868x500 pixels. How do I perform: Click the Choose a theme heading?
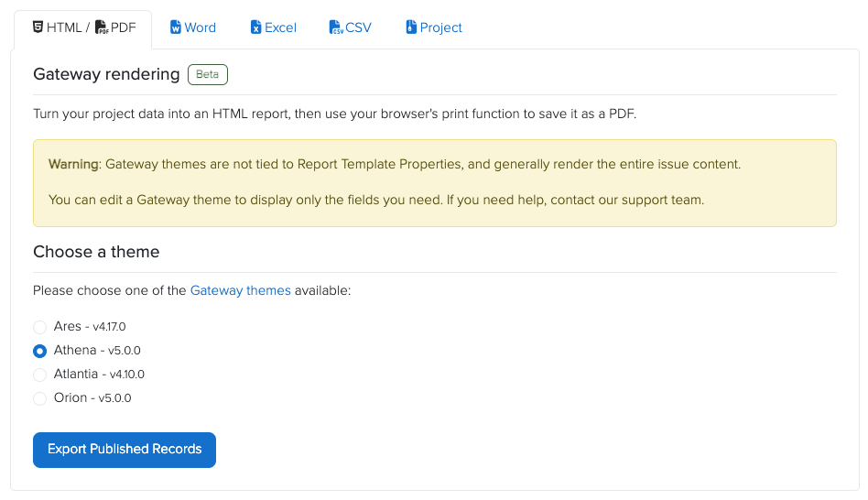(96, 252)
